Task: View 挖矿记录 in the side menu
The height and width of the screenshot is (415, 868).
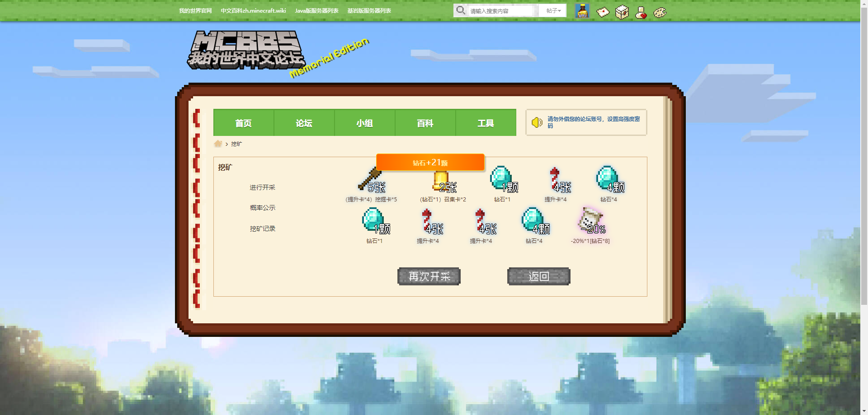Action: [x=262, y=228]
